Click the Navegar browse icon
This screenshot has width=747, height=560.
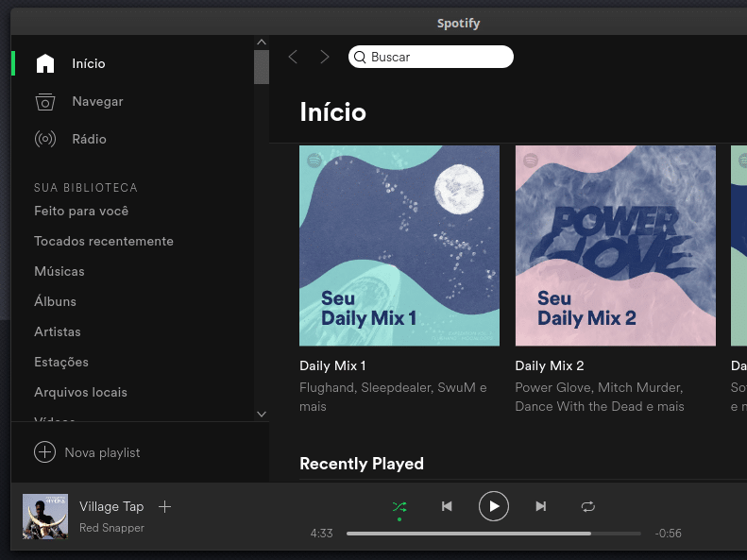45,101
